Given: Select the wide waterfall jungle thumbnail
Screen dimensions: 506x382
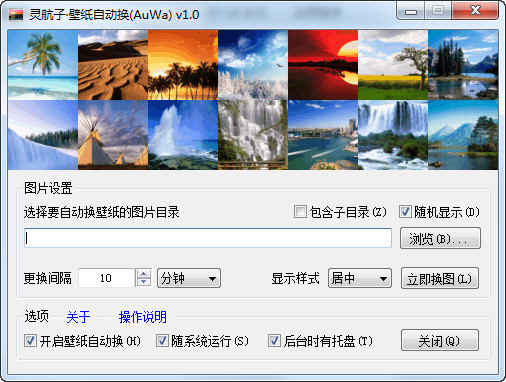Looking at the screenshot, I should point(393,135).
